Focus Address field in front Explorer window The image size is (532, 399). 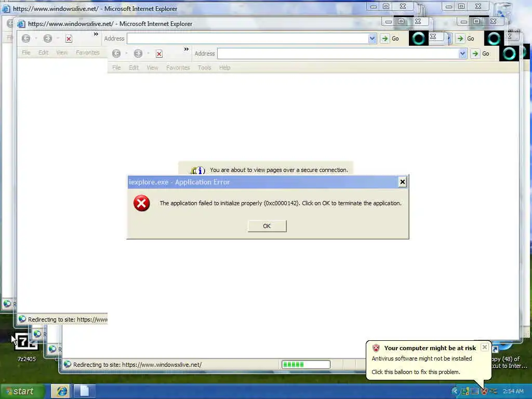(x=338, y=54)
